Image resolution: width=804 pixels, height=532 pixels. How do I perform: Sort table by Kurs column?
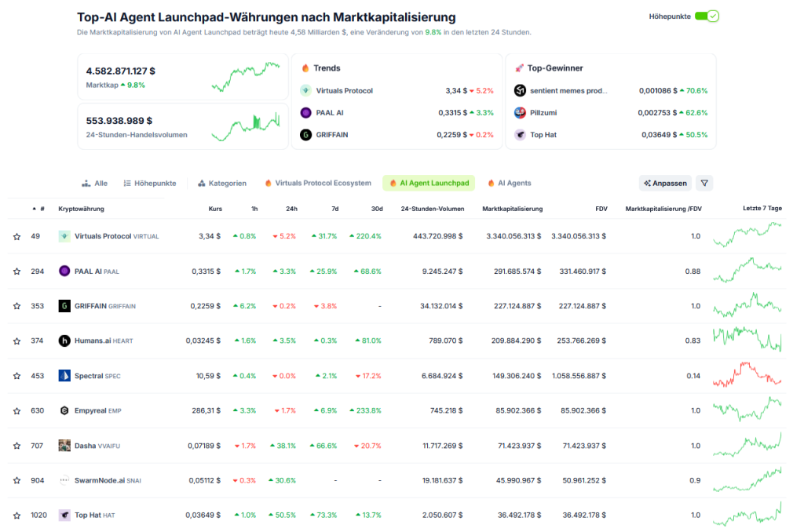(x=215, y=209)
